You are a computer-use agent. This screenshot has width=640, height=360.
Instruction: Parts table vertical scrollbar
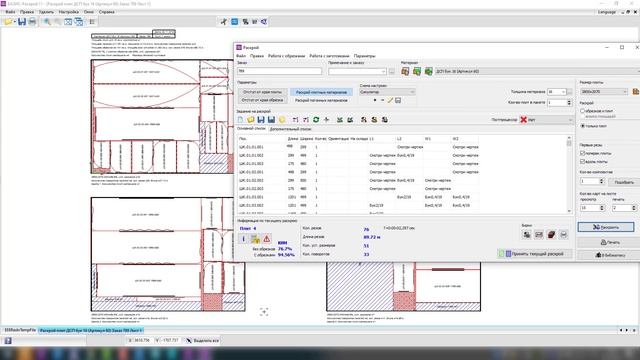pos(569,174)
